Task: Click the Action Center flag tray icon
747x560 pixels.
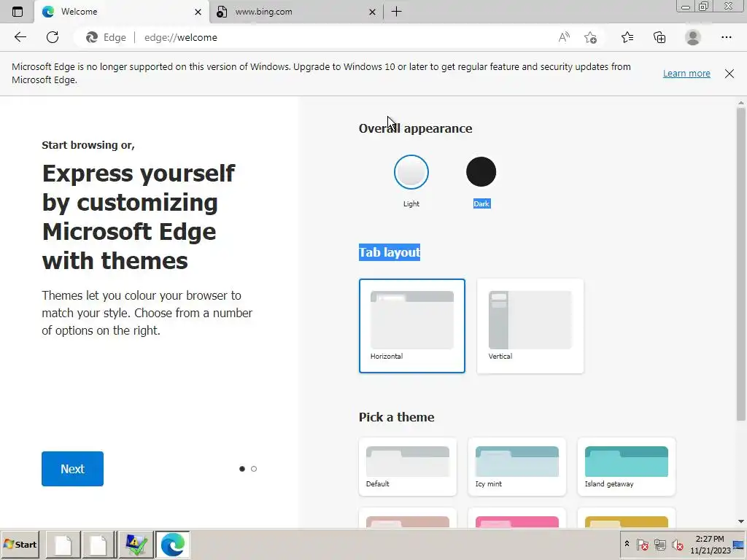Action: coord(642,544)
